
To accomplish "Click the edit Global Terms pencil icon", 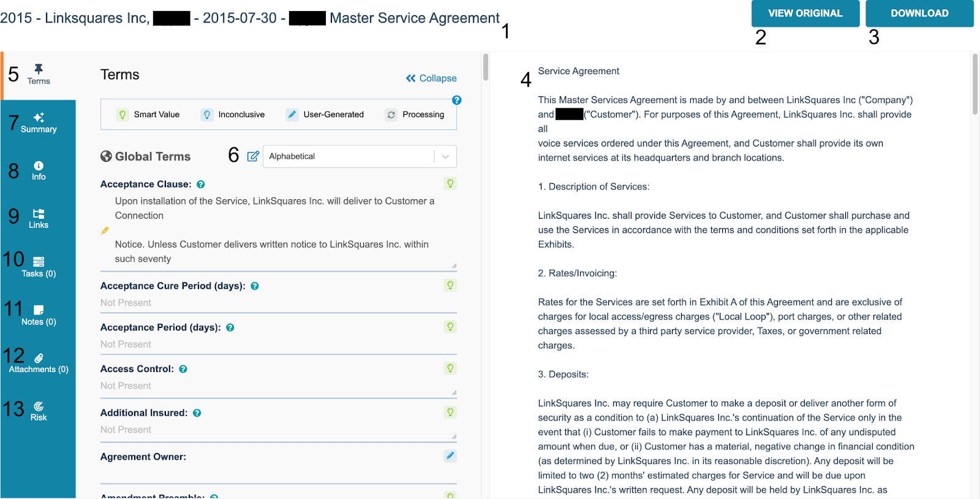I will point(253,156).
